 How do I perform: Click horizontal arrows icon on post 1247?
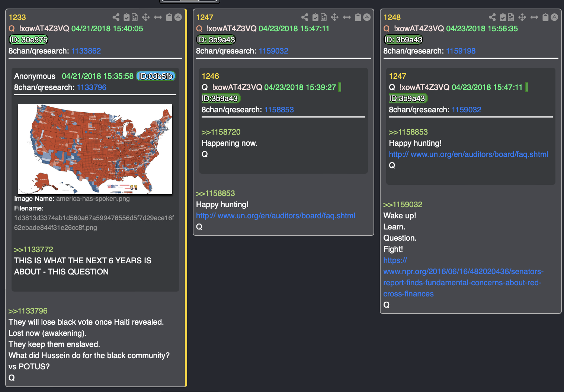pyautogui.click(x=347, y=17)
